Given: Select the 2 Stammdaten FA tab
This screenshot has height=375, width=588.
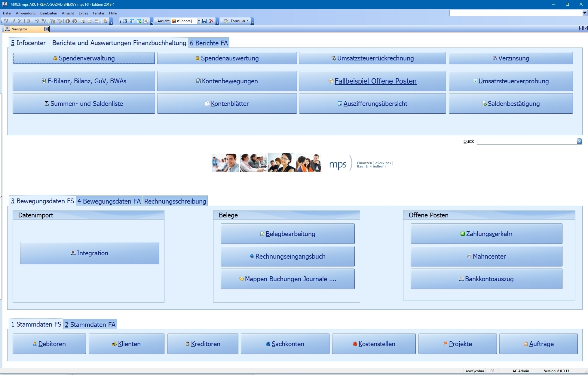Looking at the screenshot, I should [90, 324].
